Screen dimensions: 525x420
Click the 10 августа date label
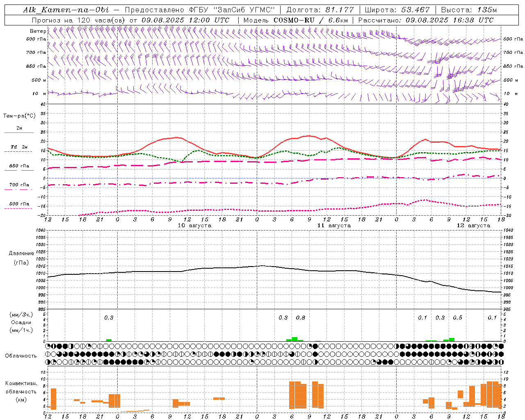(x=194, y=226)
